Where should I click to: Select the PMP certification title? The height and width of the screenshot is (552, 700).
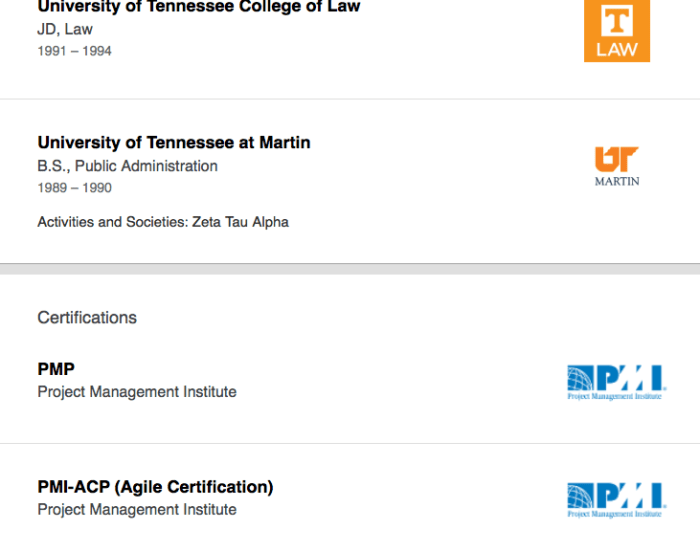click(x=56, y=369)
